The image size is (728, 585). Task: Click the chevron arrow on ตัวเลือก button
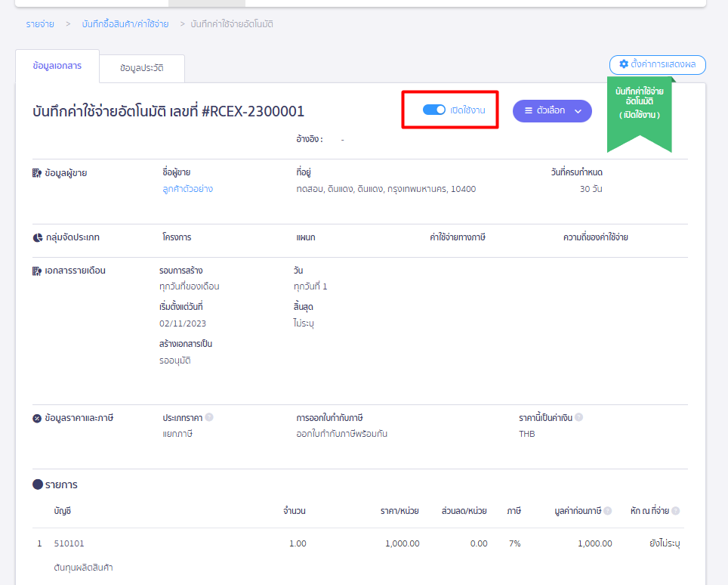pos(578,111)
